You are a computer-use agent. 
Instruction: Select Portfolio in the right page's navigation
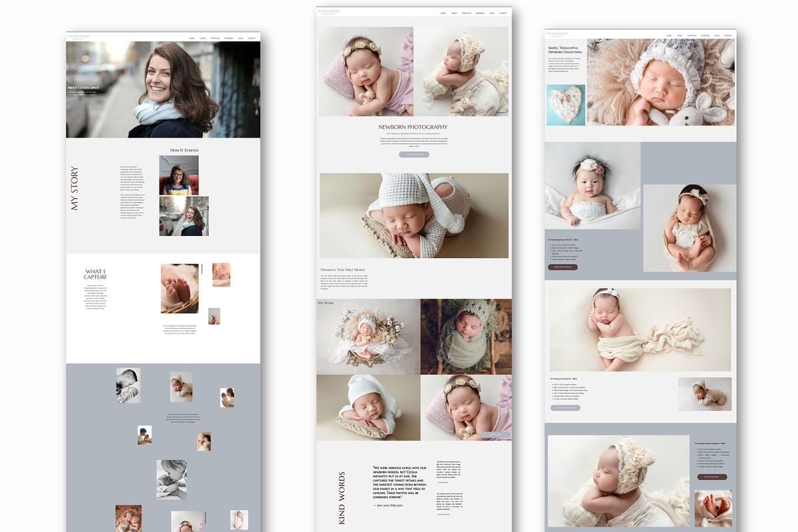[x=692, y=35]
